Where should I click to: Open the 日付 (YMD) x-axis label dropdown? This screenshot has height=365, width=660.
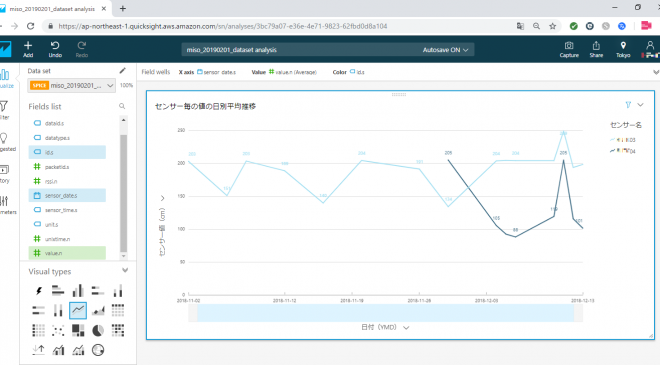(385, 327)
